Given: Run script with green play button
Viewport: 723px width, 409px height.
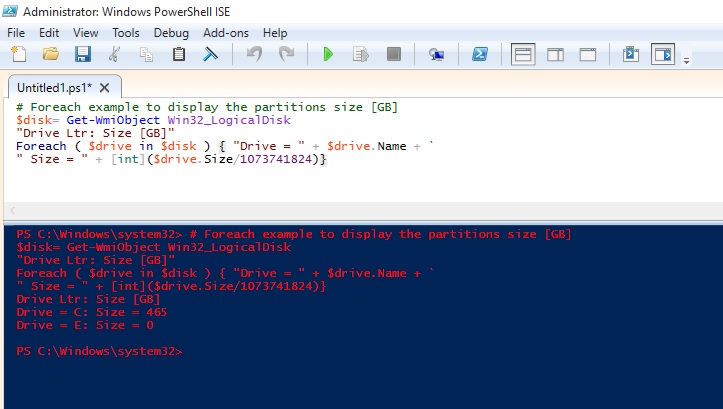Looking at the screenshot, I should pos(327,54).
